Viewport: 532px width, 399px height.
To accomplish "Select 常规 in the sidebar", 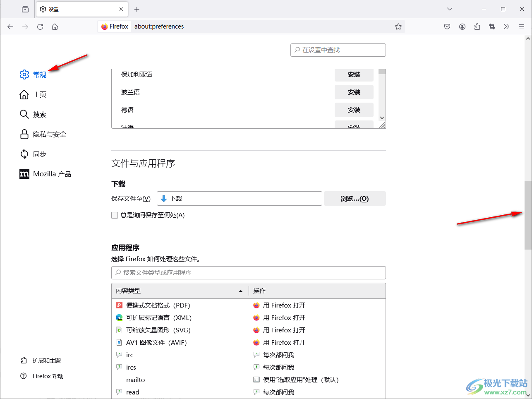I will (x=33, y=75).
